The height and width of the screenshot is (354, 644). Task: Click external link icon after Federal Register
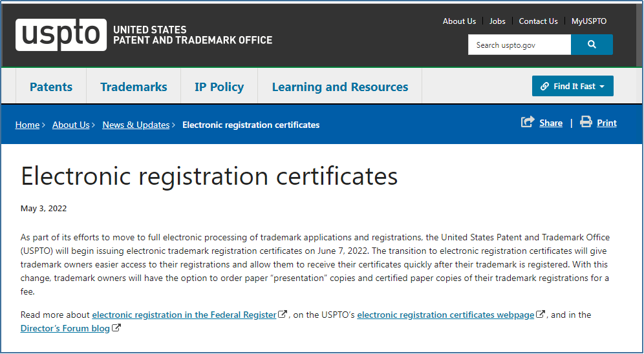[283, 315]
